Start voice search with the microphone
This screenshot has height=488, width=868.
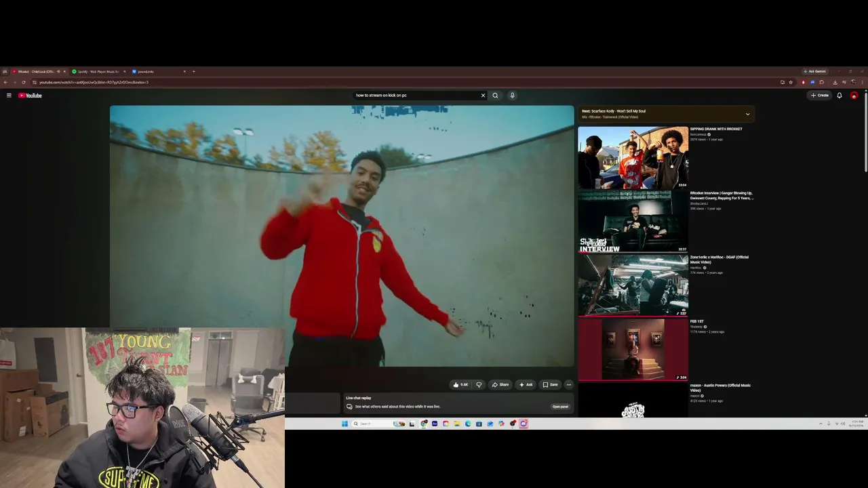pyautogui.click(x=512, y=96)
